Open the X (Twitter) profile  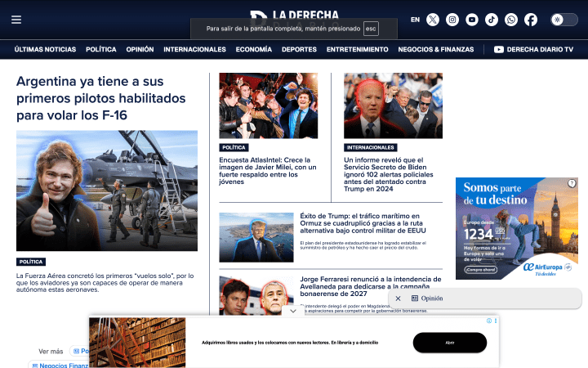(433, 20)
